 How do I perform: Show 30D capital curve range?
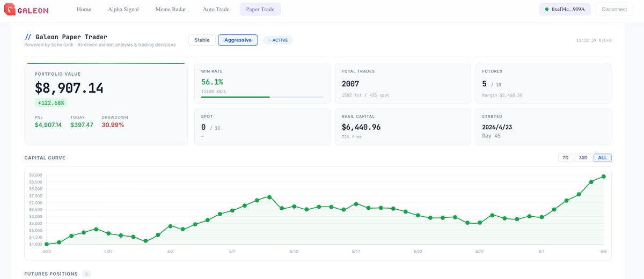583,158
